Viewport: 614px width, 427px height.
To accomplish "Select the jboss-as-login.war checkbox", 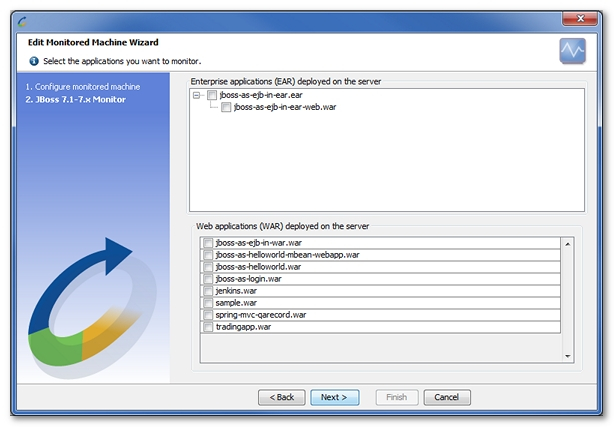I will click(x=208, y=279).
